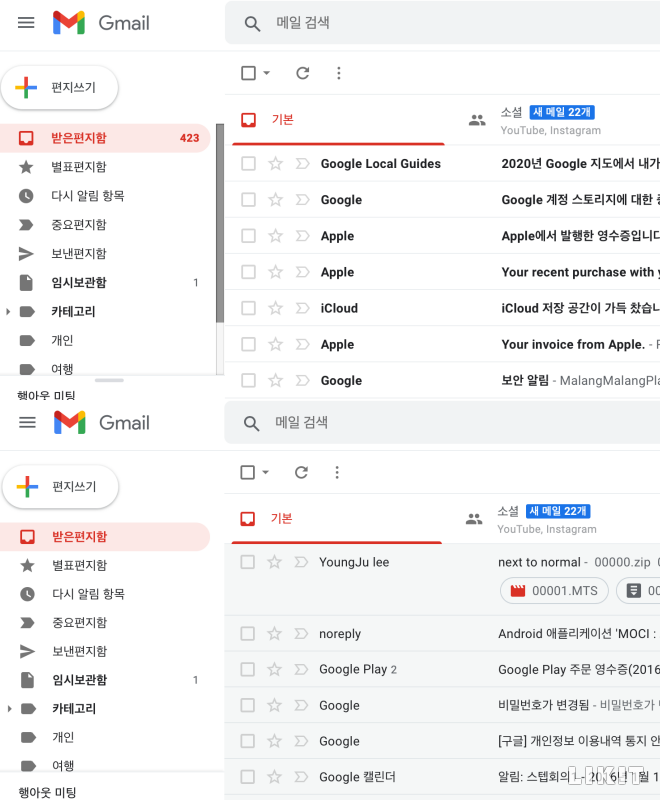Open select dropdown arrow in upper toolbar
The height and width of the screenshot is (800, 660).
click(x=266, y=73)
